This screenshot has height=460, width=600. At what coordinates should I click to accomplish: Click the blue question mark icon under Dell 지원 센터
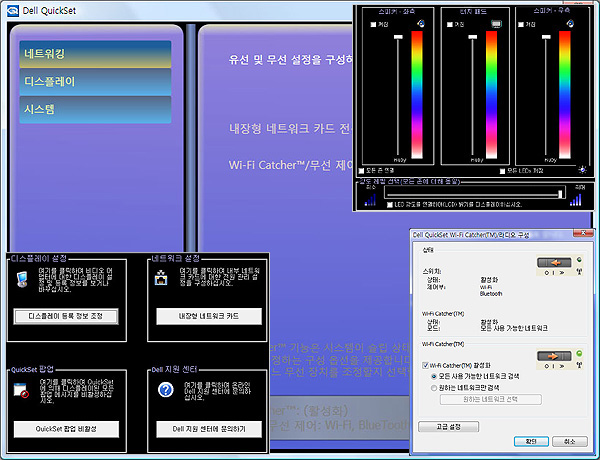(166, 390)
